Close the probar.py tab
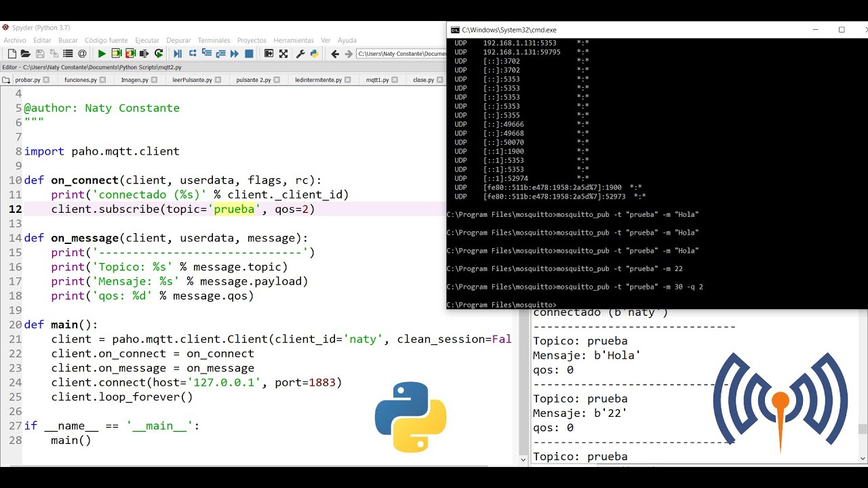This screenshot has height=488, width=868. point(46,80)
